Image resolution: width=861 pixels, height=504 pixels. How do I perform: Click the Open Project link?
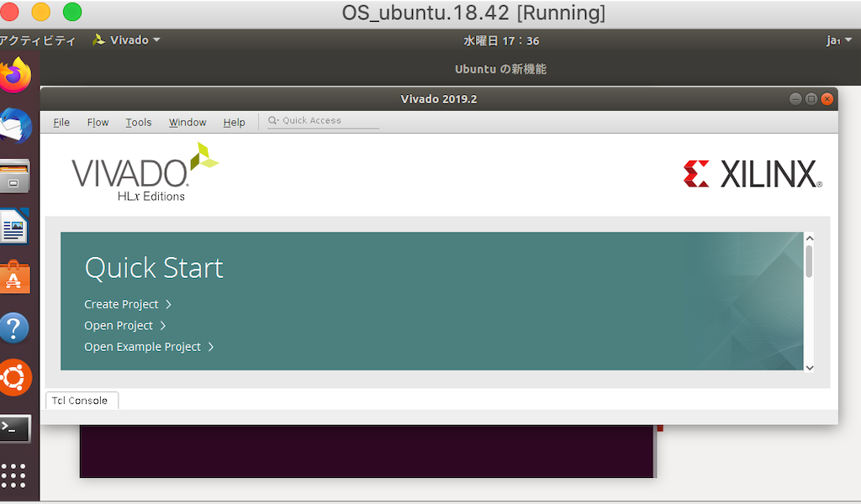click(125, 326)
